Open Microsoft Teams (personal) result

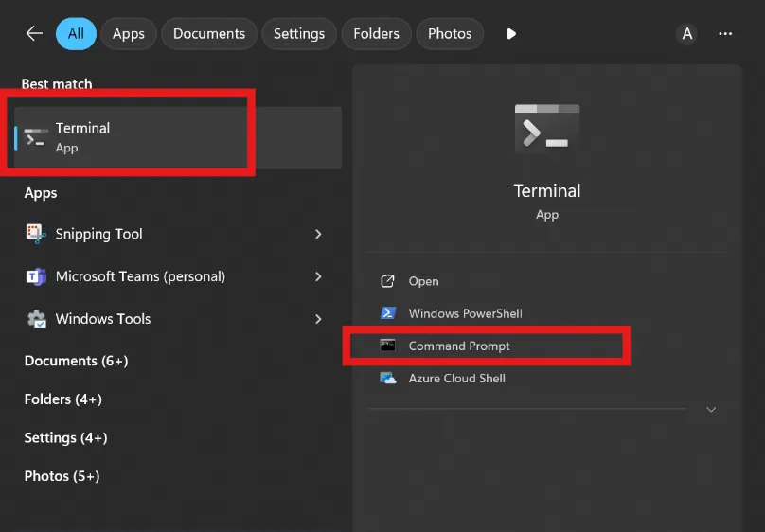point(176,276)
